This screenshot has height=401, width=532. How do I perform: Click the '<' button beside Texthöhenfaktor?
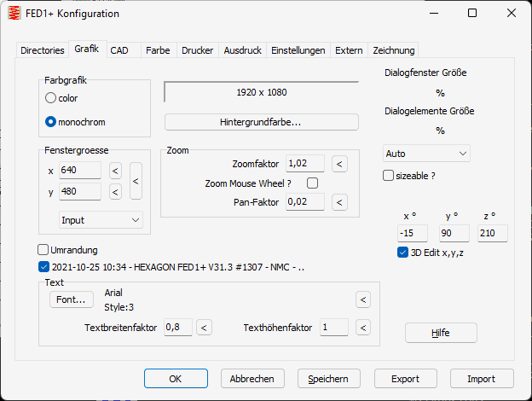362,328
